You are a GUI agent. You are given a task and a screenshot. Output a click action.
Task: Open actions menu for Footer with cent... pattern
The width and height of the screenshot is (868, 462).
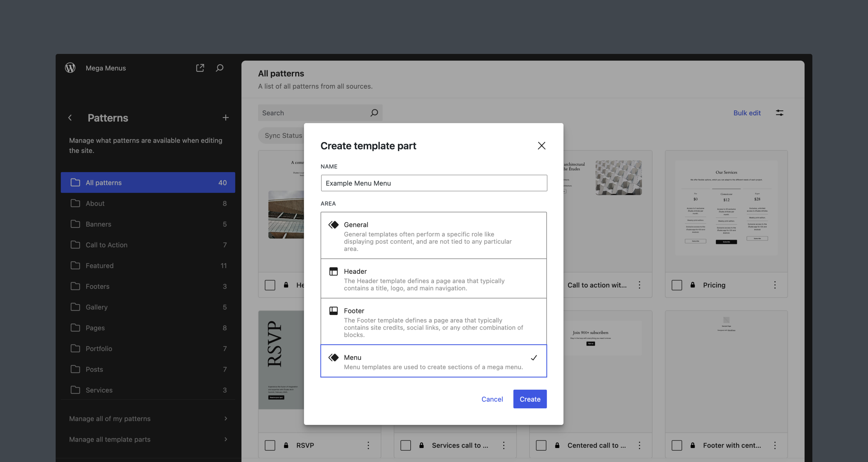click(775, 445)
